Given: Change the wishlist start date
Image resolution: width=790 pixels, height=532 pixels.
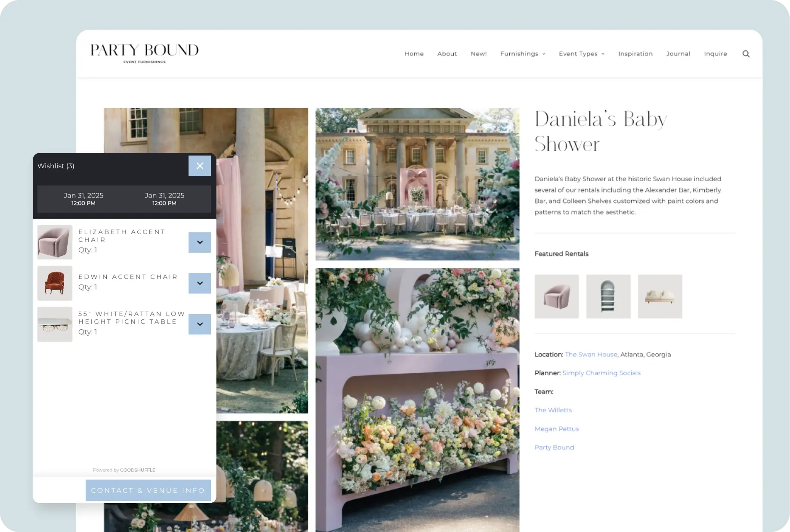Looking at the screenshot, I should pos(84,199).
